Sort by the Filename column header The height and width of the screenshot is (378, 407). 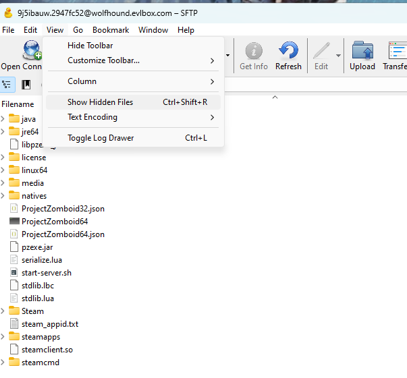18,104
